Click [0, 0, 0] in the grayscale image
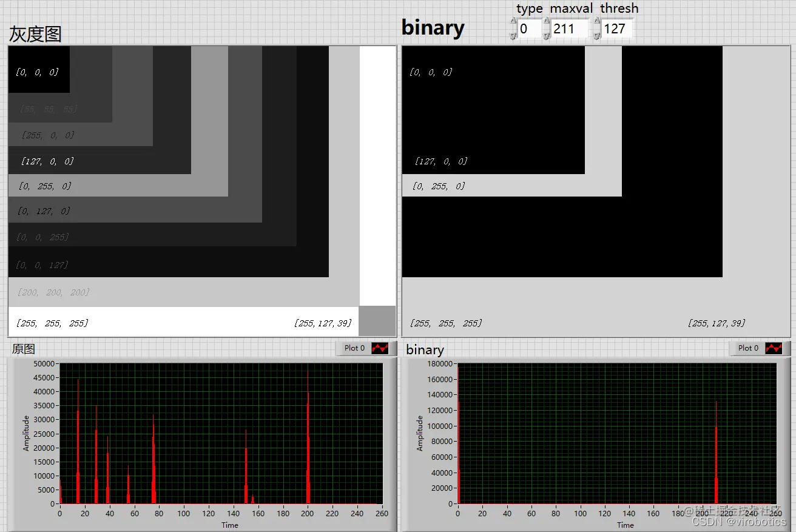The image size is (796, 532). (37, 72)
